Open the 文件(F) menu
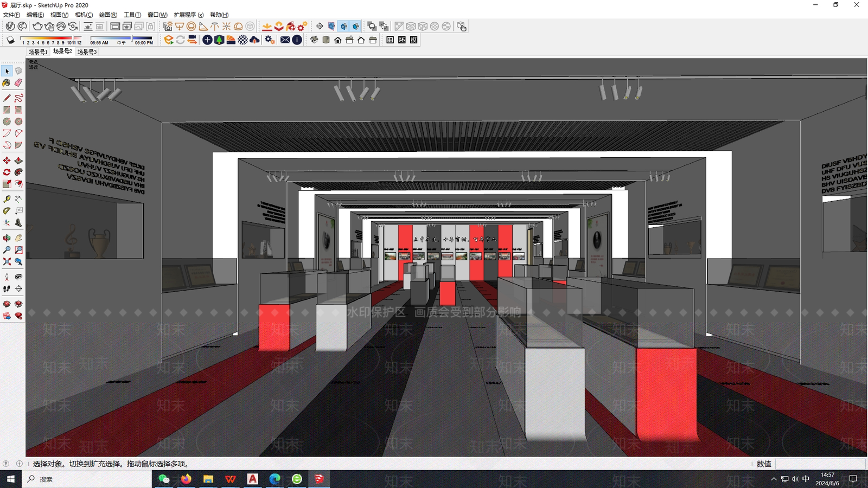Screen dimensions: 868x488 11,15
